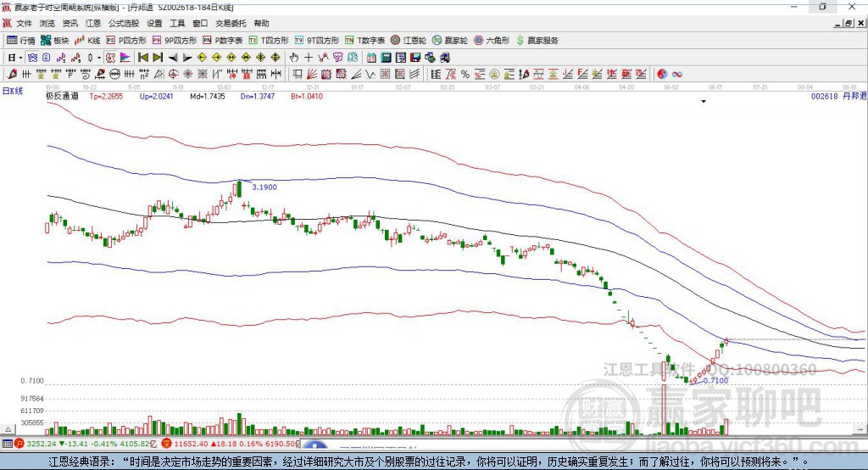Click the save floppy disk icon
This screenshot has width=868, height=470.
(415, 58)
